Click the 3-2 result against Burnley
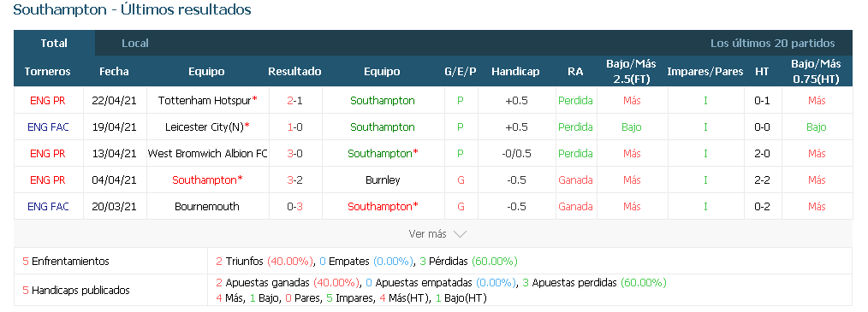Image resolution: width=868 pixels, height=312 pixels. click(294, 180)
